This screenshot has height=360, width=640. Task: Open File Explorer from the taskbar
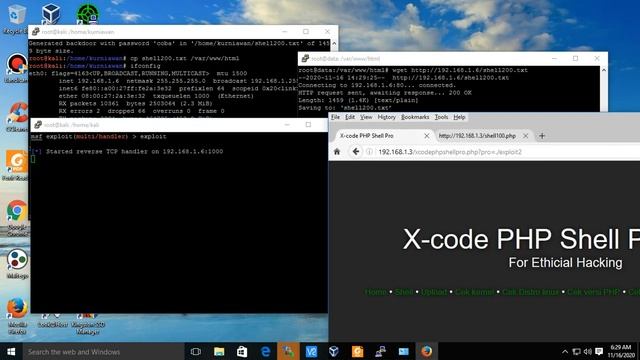click(219, 351)
